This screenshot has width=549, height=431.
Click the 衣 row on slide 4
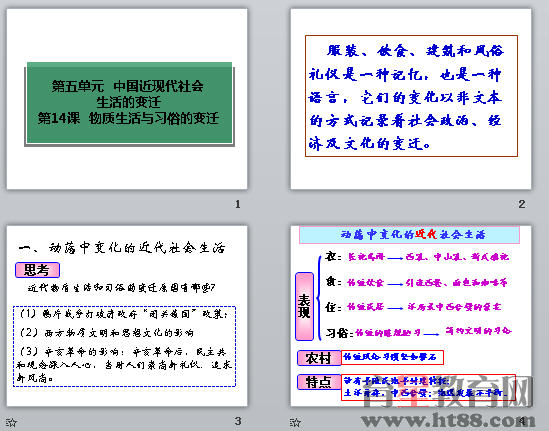pos(417,257)
